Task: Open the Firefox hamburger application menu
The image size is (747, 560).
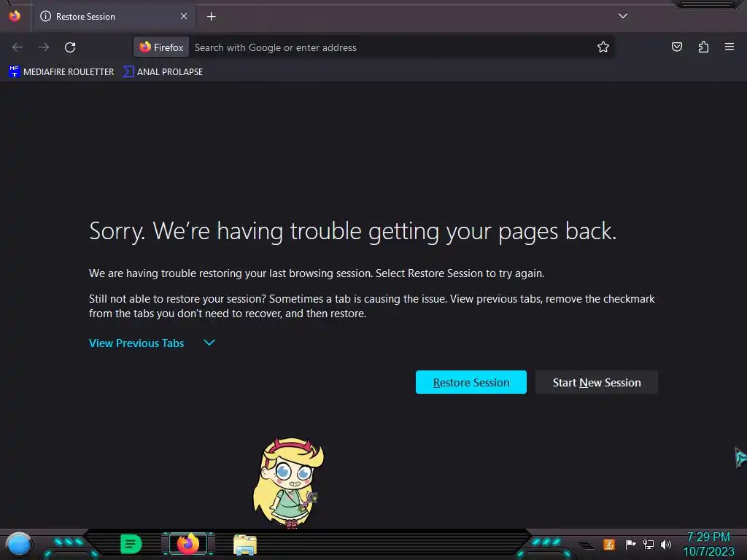Action: [x=729, y=47]
